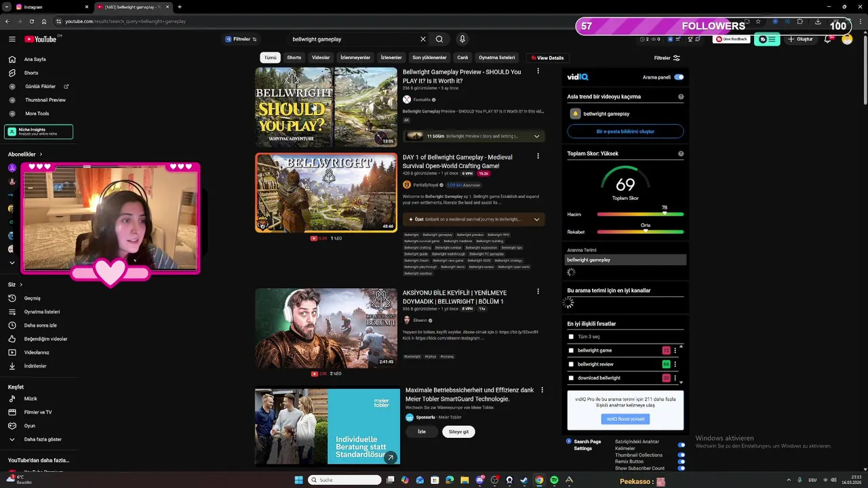Click the İzle button on ad

coord(422,432)
